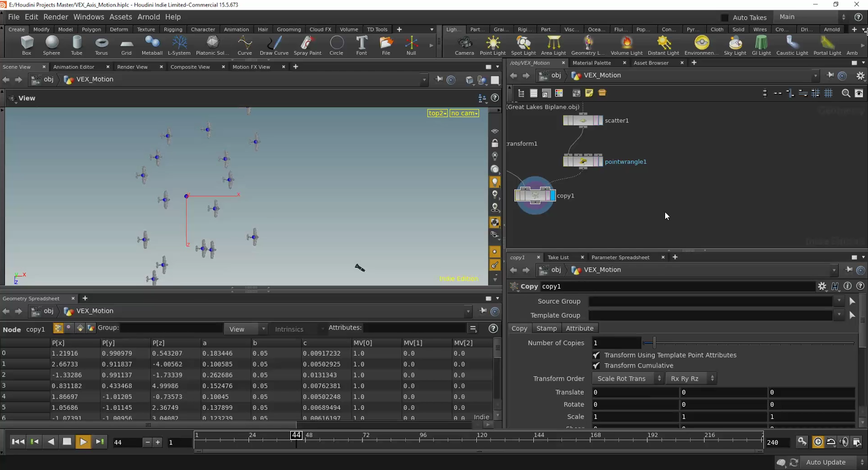
Task: Toggle network editor grid display
Action: [x=828, y=93]
